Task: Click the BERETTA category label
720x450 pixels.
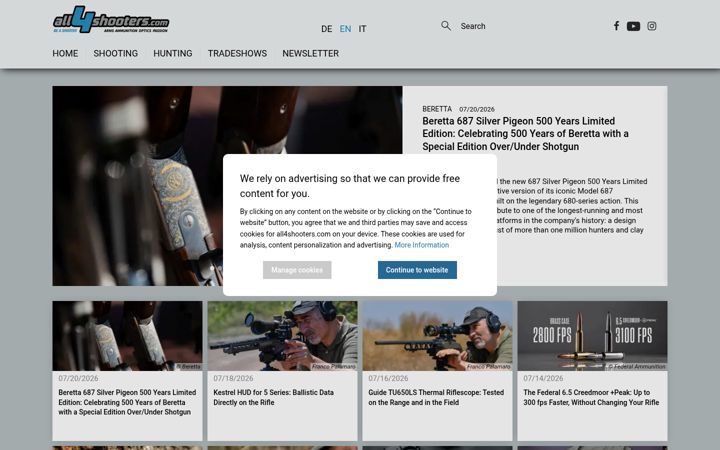Action: (437, 109)
